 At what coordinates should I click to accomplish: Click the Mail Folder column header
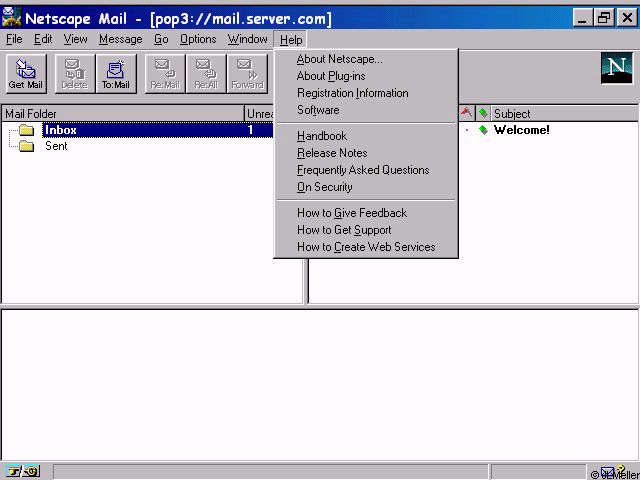tap(123, 113)
